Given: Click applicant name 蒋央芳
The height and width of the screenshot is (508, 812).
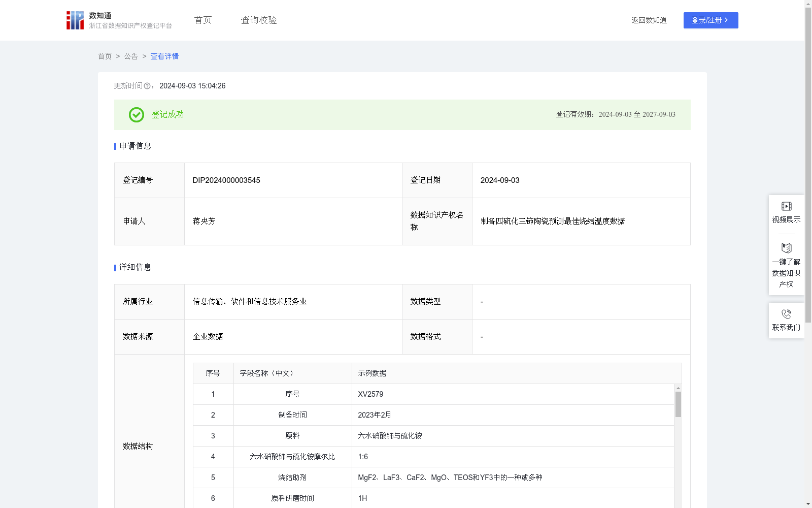Looking at the screenshot, I should 204,221.
